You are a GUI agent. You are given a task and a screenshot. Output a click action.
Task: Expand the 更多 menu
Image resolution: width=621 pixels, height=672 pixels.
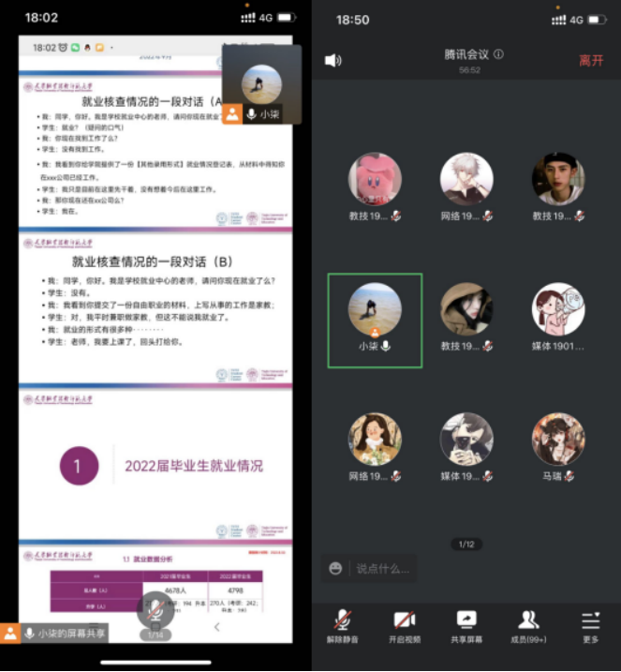[590, 625]
